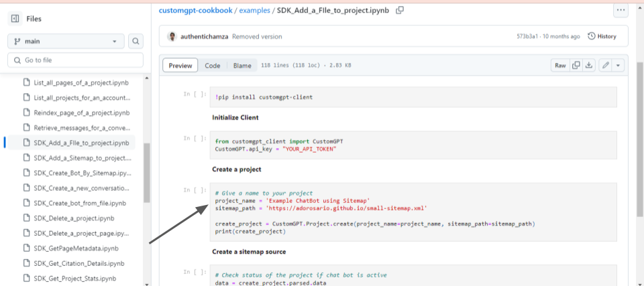Click the YOUR_API_TOKEN string in code
644x286 pixels.
click(308, 149)
